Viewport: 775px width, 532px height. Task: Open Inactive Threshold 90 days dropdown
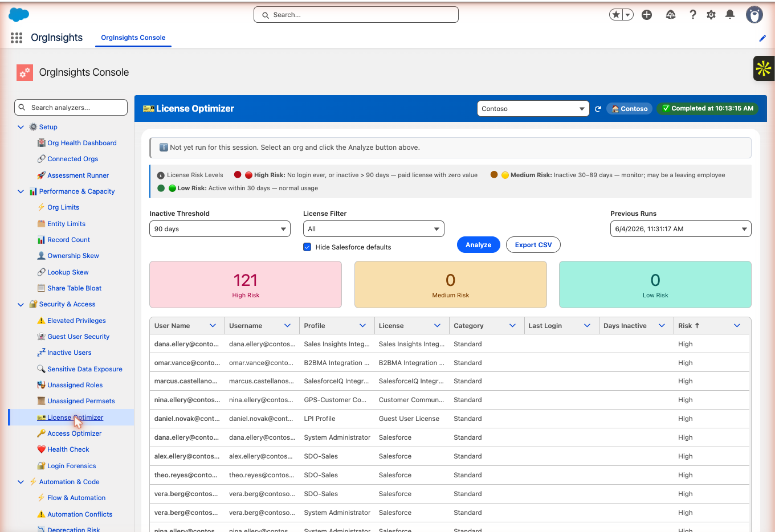pyautogui.click(x=220, y=229)
